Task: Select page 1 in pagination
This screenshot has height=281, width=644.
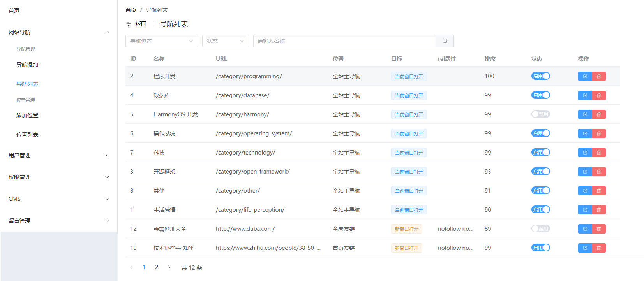Action: [144, 267]
